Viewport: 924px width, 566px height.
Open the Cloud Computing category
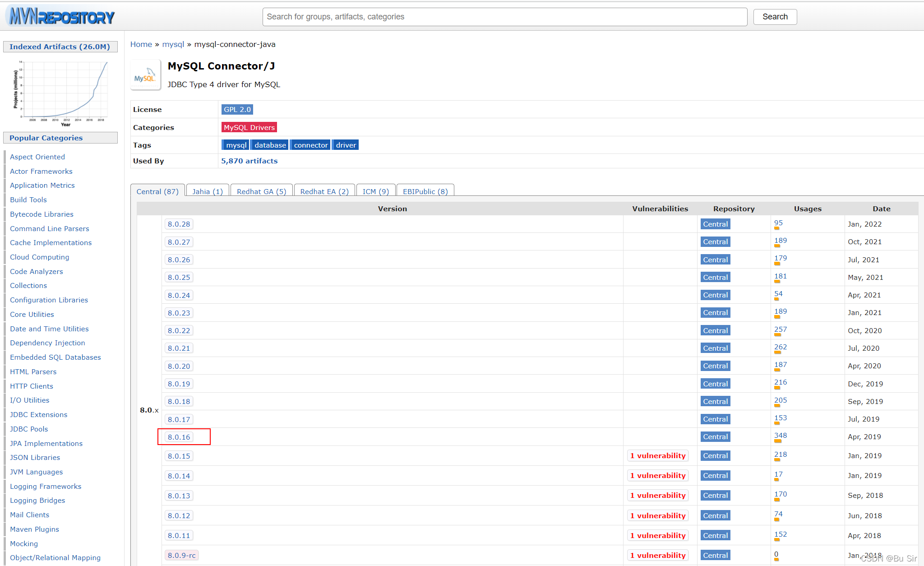[40, 257]
